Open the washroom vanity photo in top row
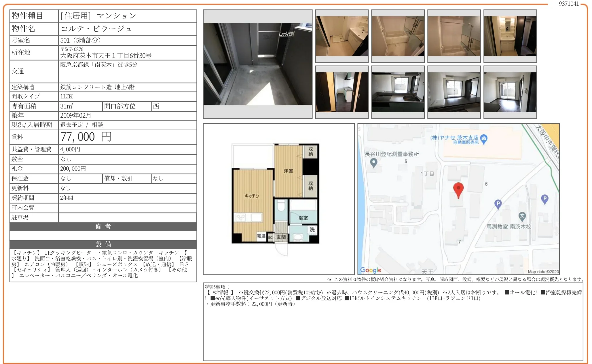The image size is (592, 364). click(342, 36)
